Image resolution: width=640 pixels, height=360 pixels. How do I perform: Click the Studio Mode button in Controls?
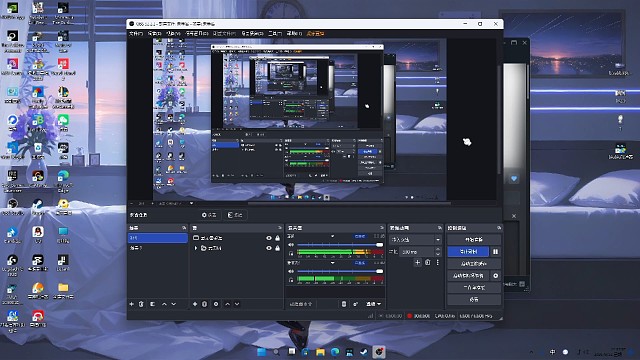coord(474,288)
